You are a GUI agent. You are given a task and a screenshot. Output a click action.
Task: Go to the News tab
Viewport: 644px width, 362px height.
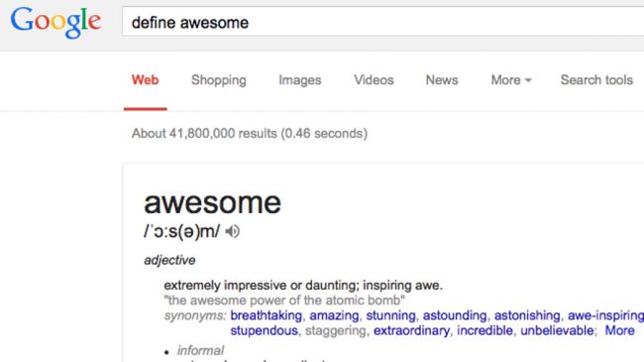[x=442, y=79]
